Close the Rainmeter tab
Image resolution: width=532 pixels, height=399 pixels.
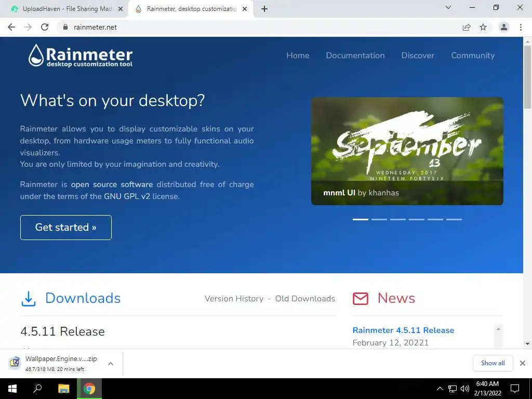point(245,9)
